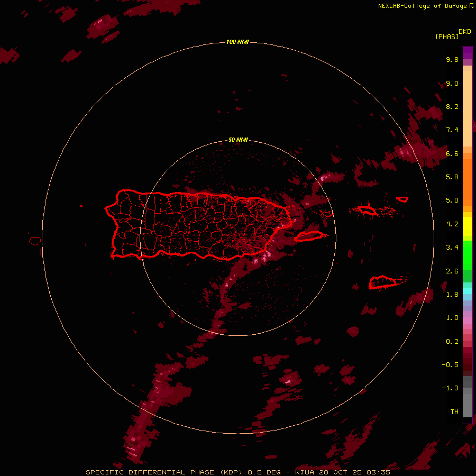Click the 1.0 scale value
476x476 pixels.
(x=452, y=318)
